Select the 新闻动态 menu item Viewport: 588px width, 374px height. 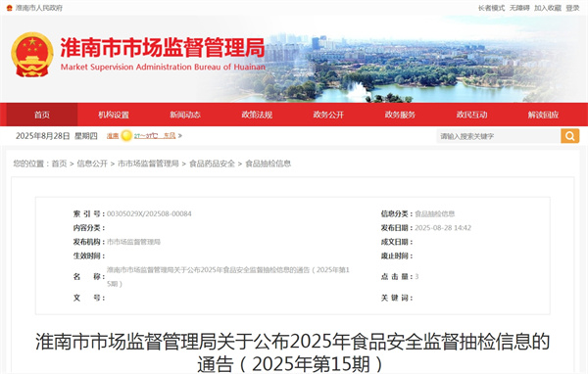coord(185,115)
